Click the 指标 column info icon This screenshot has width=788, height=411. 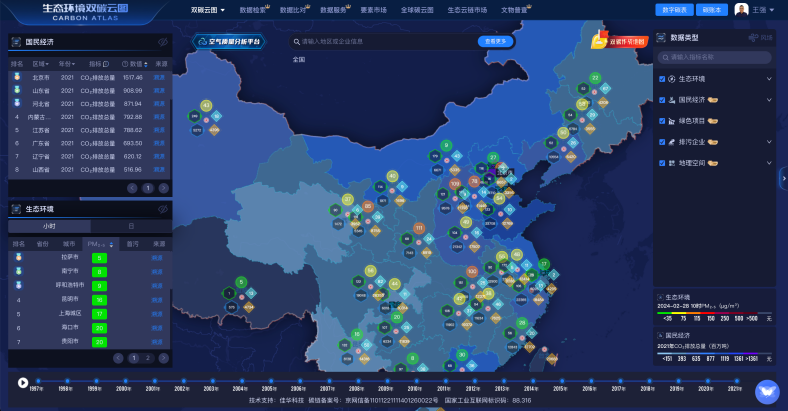coord(106,64)
